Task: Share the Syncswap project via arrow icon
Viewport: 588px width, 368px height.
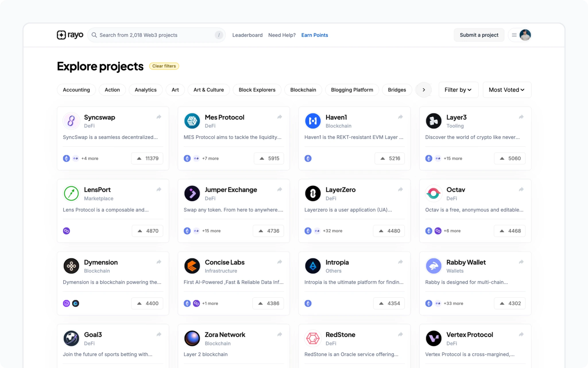Action: click(x=159, y=117)
